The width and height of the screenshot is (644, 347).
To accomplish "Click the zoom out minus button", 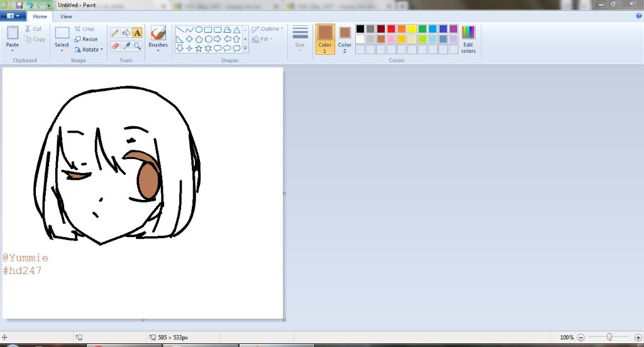I will click(x=580, y=337).
